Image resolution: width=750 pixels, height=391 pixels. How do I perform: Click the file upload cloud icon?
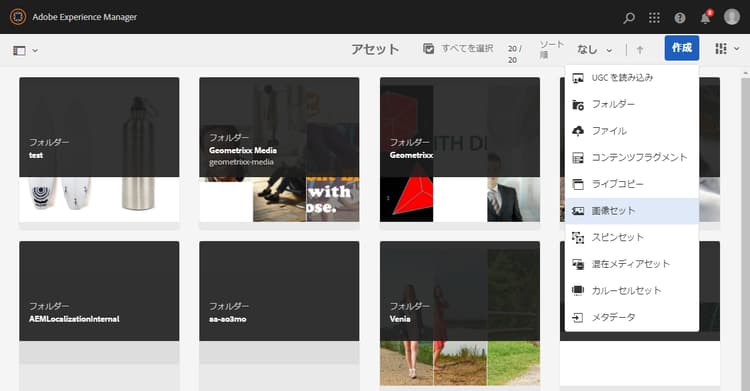(x=578, y=131)
